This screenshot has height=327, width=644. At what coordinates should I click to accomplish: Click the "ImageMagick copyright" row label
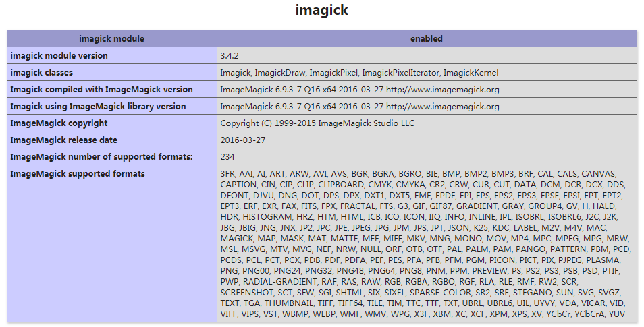click(x=59, y=123)
